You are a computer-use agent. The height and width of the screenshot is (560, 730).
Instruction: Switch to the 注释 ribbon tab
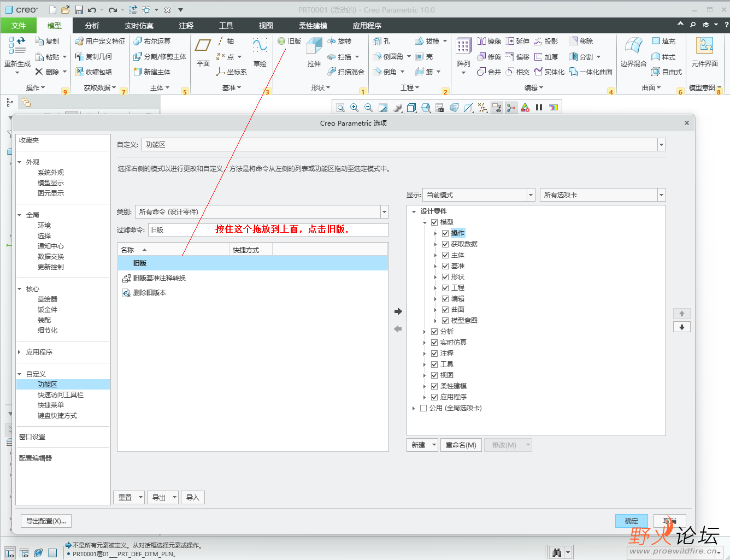(x=186, y=26)
